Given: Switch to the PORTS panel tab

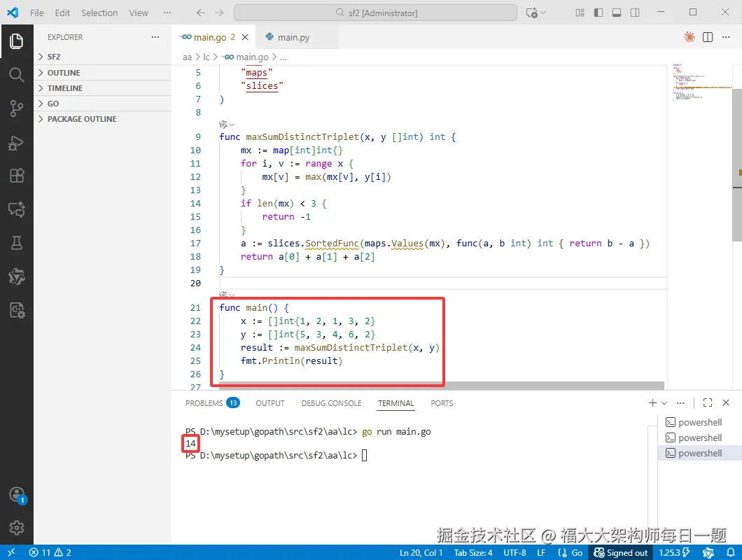Looking at the screenshot, I should pos(442,402).
